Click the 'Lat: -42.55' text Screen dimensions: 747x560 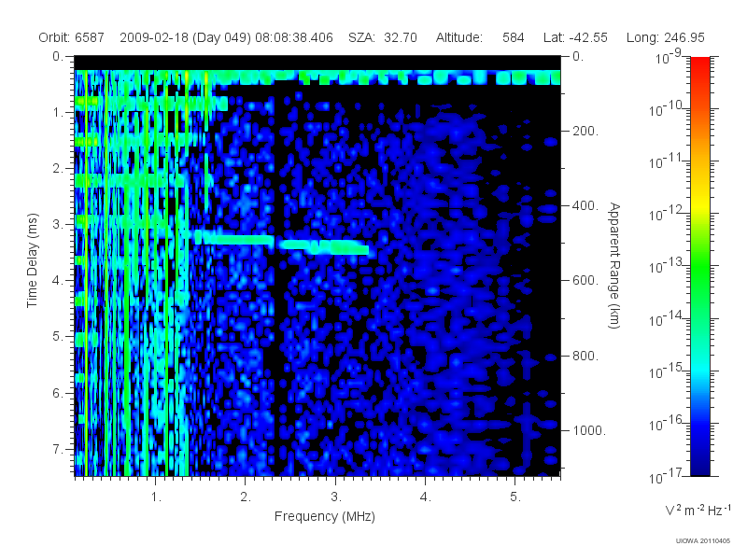pyautogui.click(x=575, y=37)
